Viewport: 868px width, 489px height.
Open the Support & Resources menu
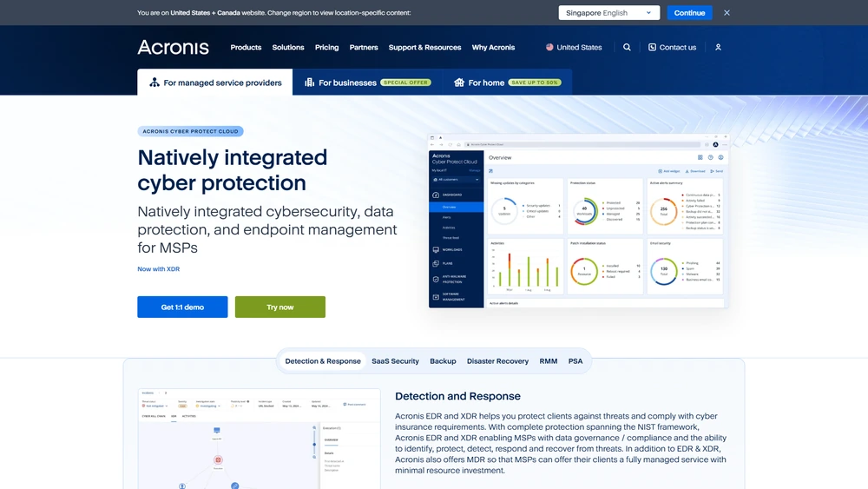pos(424,47)
